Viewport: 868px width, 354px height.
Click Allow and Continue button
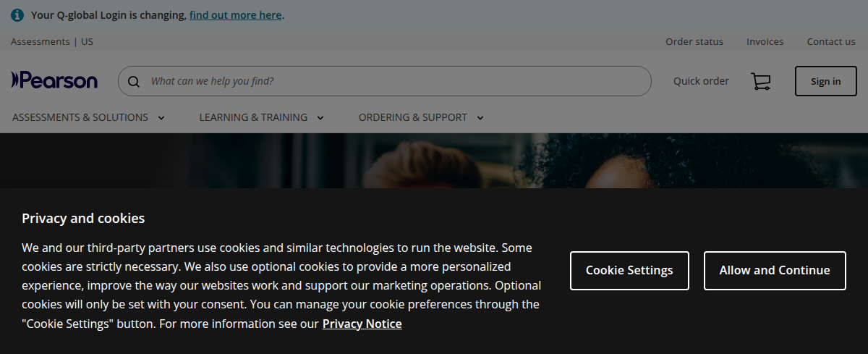[x=775, y=271]
